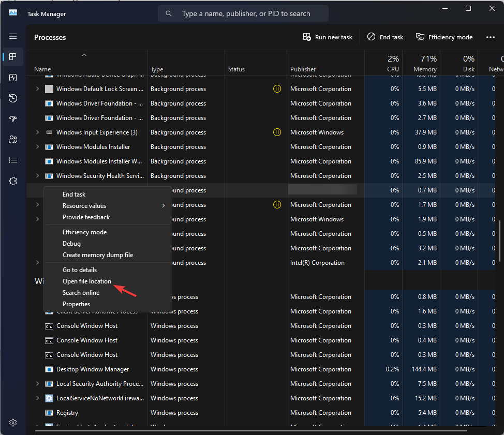
Task: Click the Desktop Window Manager process icon
Action: pos(49,369)
